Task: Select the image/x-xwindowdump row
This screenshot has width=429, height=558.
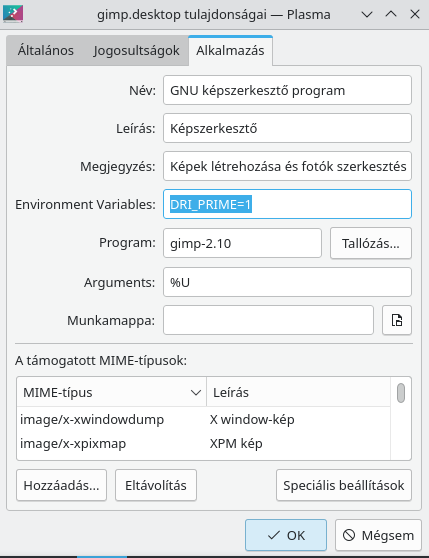Action: coord(203,420)
